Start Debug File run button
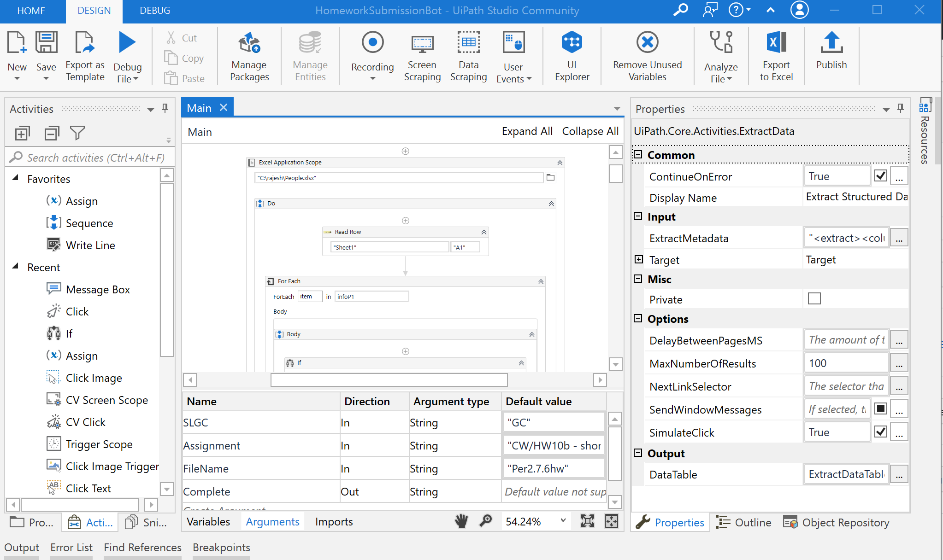The height and width of the screenshot is (560, 943). (x=127, y=43)
